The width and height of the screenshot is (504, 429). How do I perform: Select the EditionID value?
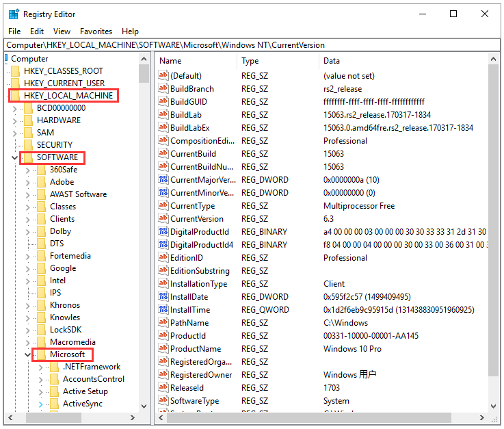187,257
